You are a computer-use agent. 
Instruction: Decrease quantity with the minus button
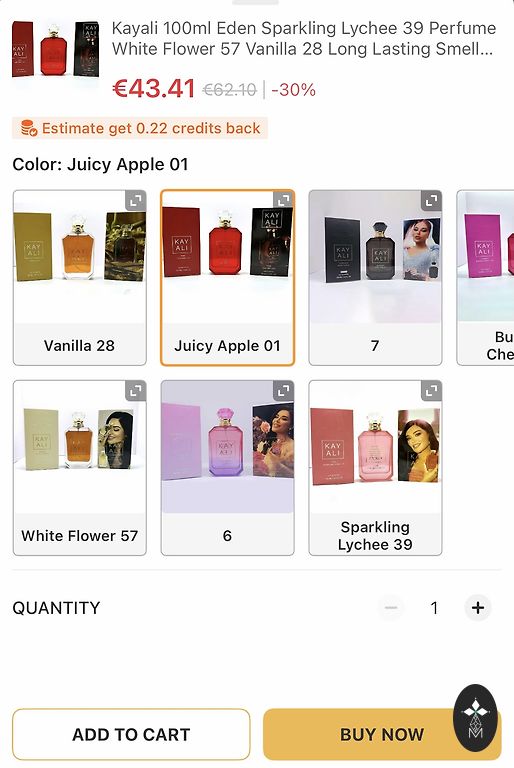pos(391,608)
